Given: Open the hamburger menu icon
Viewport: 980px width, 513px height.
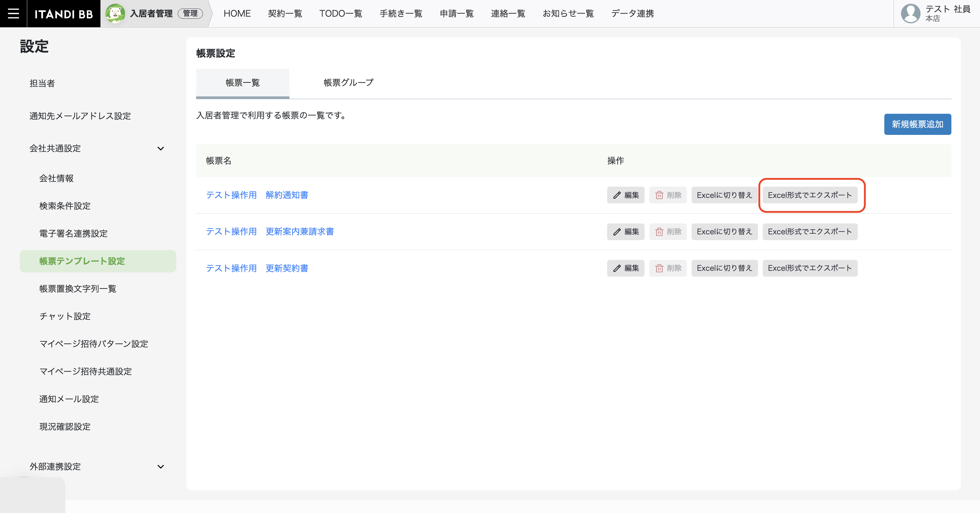Looking at the screenshot, I should click(x=13, y=14).
